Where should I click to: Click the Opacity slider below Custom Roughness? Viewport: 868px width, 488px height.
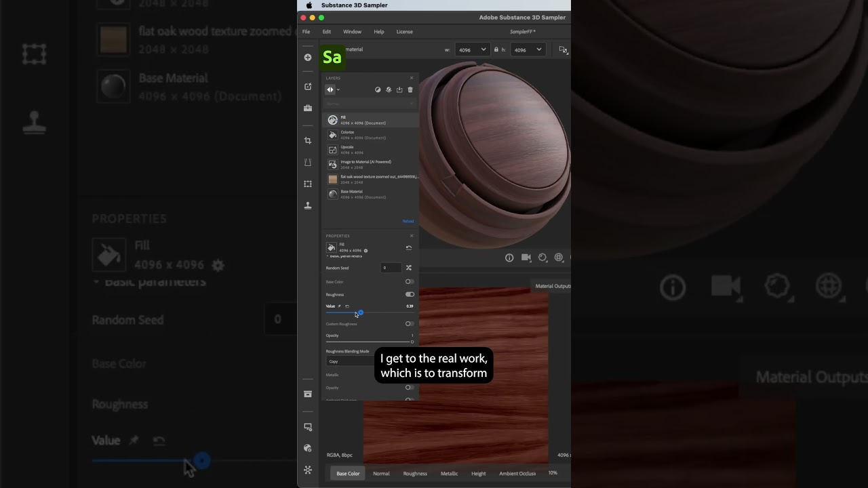370,342
